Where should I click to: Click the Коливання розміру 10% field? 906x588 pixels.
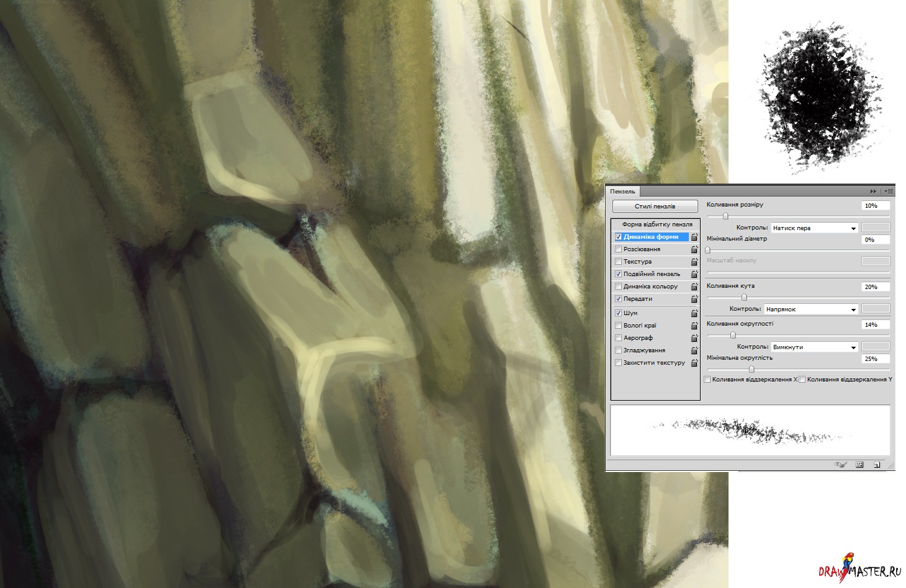[x=876, y=205]
